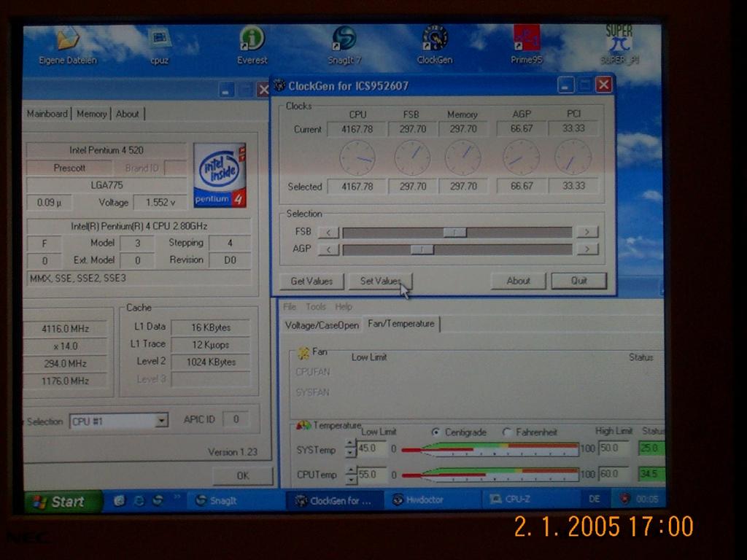Screen dimensions: 747x560
Task: Open the Memory tab in CPU-Z
Action: tap(91, 114)
